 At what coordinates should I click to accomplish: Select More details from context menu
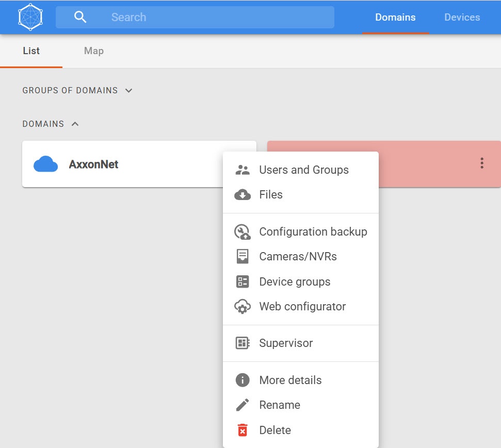click(290, 380)
